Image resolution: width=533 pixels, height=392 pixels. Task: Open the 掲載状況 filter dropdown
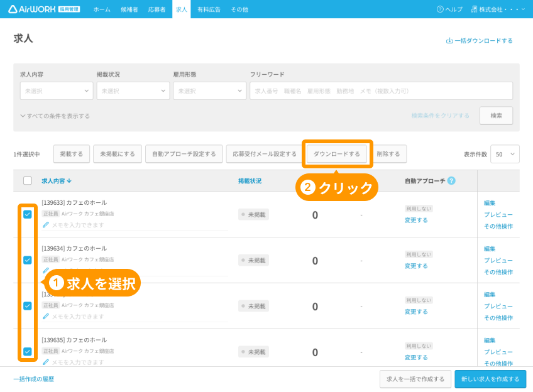(133, 90)
